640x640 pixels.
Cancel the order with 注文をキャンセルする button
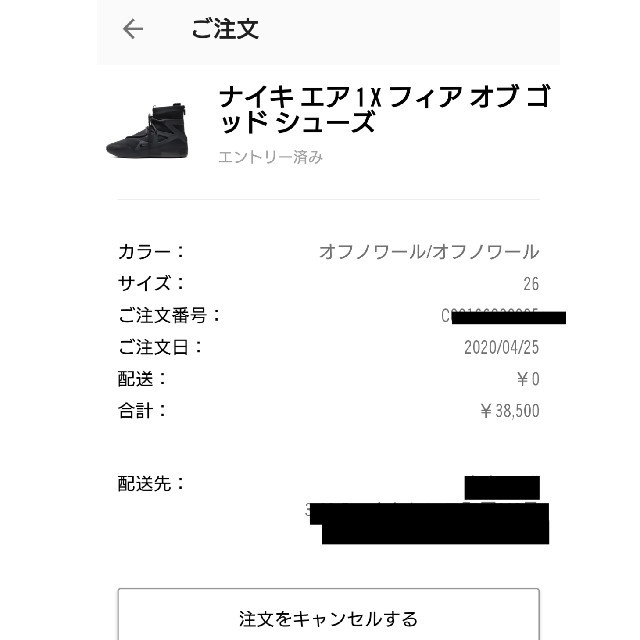pos(329,616)
